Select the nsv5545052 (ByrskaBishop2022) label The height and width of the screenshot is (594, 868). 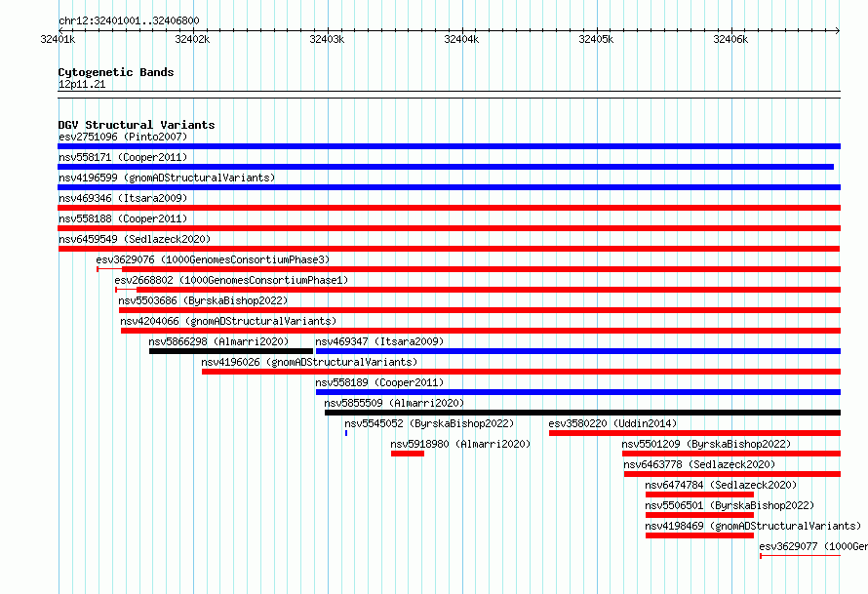(429, 423)
